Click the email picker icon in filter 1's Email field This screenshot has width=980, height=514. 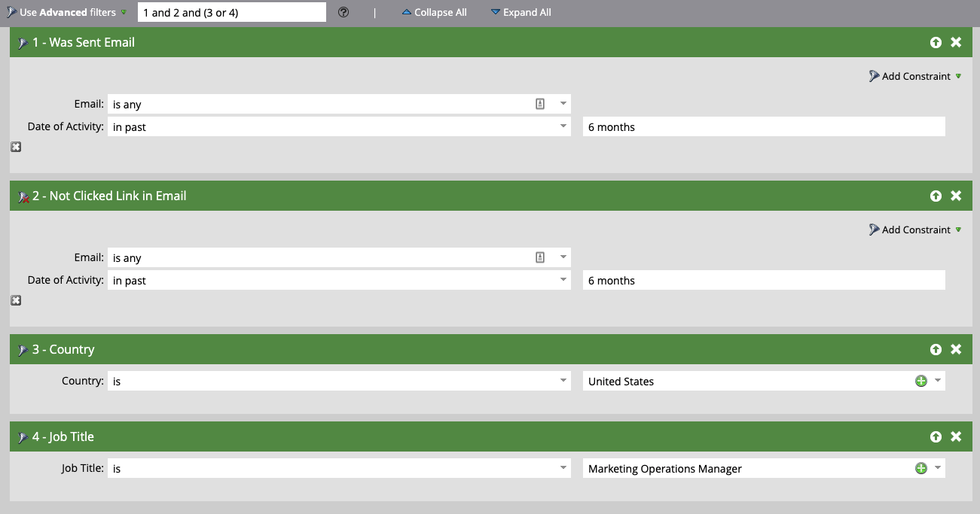point(540,103)
